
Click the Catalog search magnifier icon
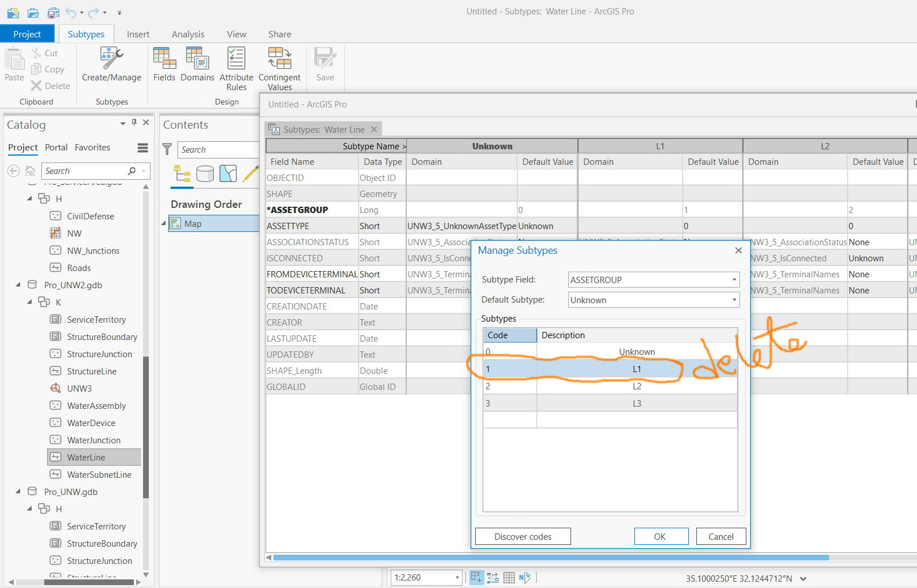[132, 171]
